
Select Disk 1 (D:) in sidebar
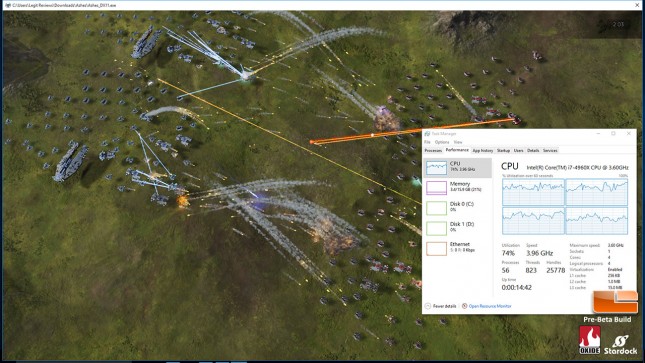458,228
